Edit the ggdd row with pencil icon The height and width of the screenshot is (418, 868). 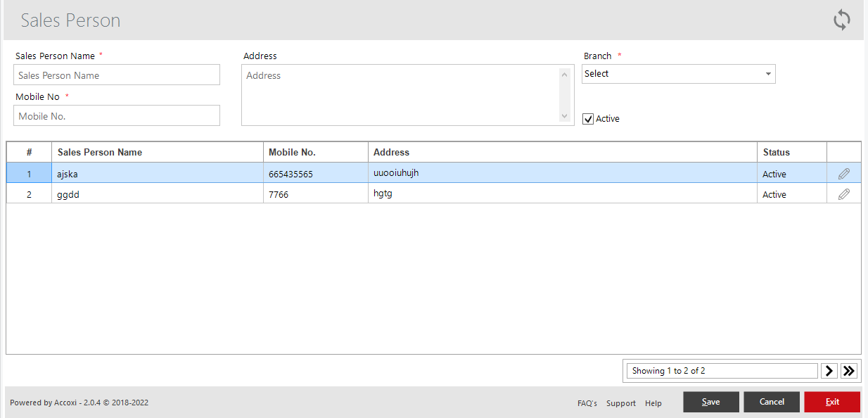[844, 194]
